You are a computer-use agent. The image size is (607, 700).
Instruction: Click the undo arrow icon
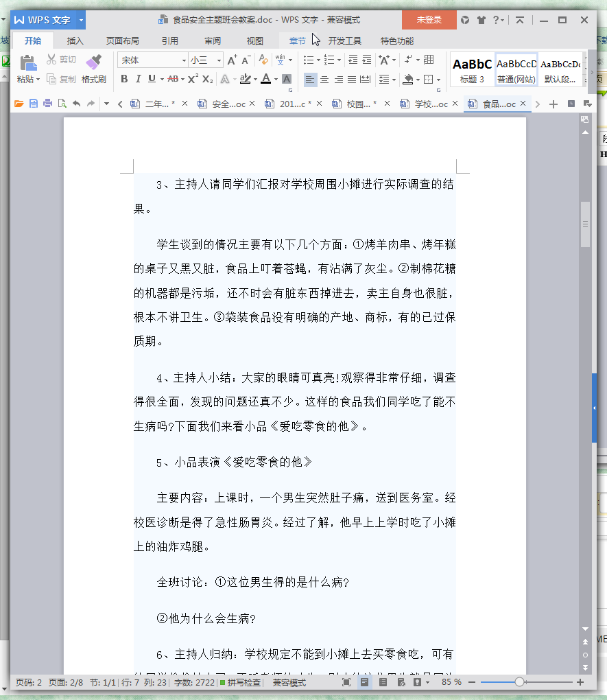tap(76, 104)
